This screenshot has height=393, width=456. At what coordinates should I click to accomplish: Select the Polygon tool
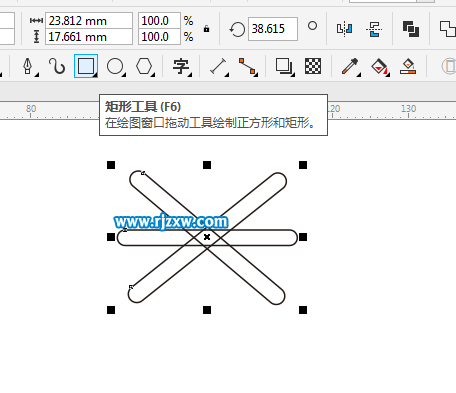click(144, 66)
